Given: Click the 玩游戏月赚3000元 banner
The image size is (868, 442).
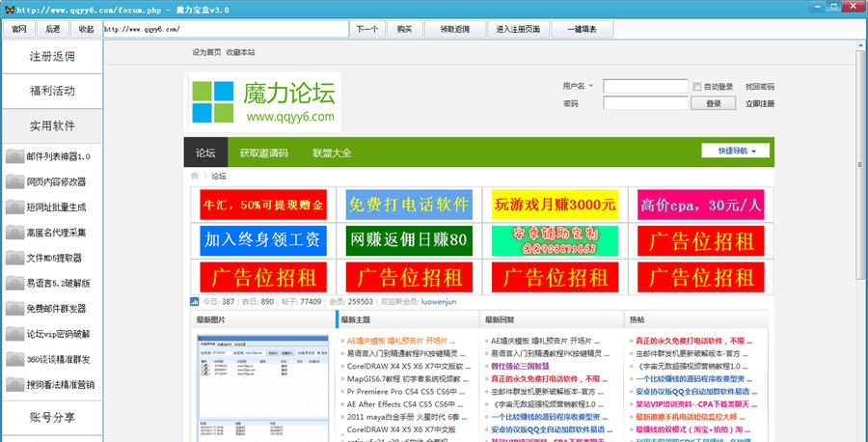Looking at the screenshot, I should click(x=555, y=205).
